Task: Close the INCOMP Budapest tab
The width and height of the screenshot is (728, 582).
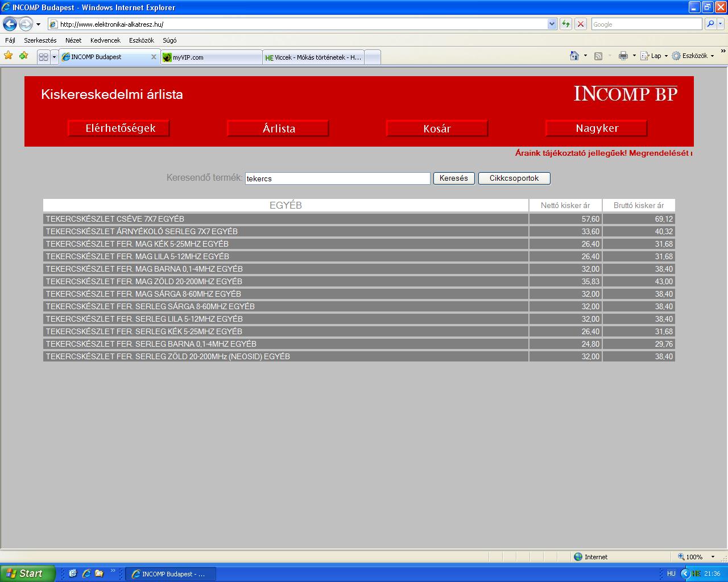Action: tap(154, 57)
